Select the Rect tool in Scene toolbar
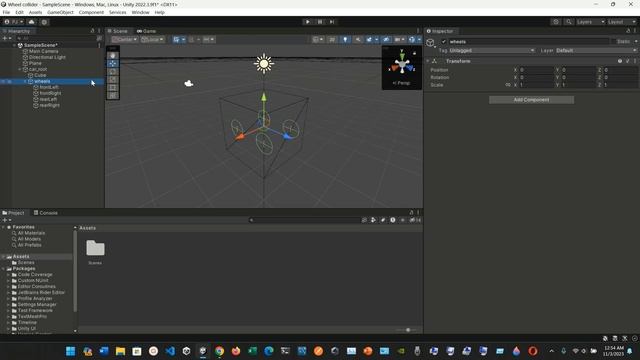Screen dimensions: 640x360 coord(113,87)
